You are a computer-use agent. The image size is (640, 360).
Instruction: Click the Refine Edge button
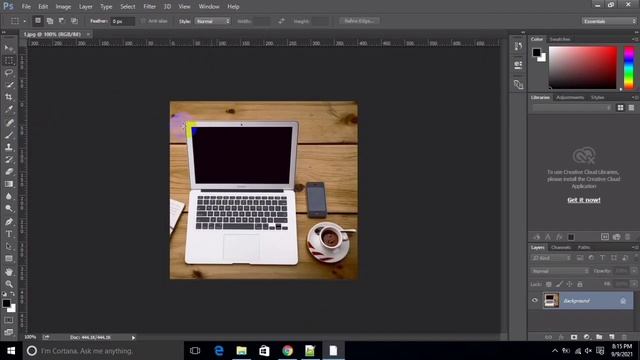(x=359, y=21)
